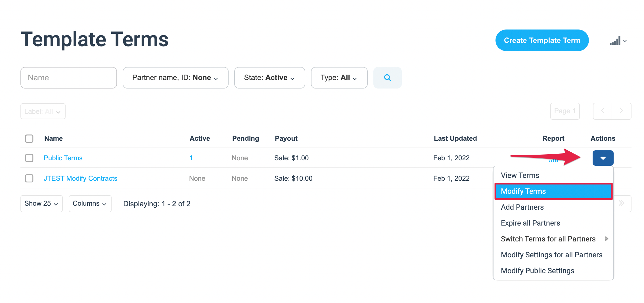Select Add Partners menu entry

(553, 207)
